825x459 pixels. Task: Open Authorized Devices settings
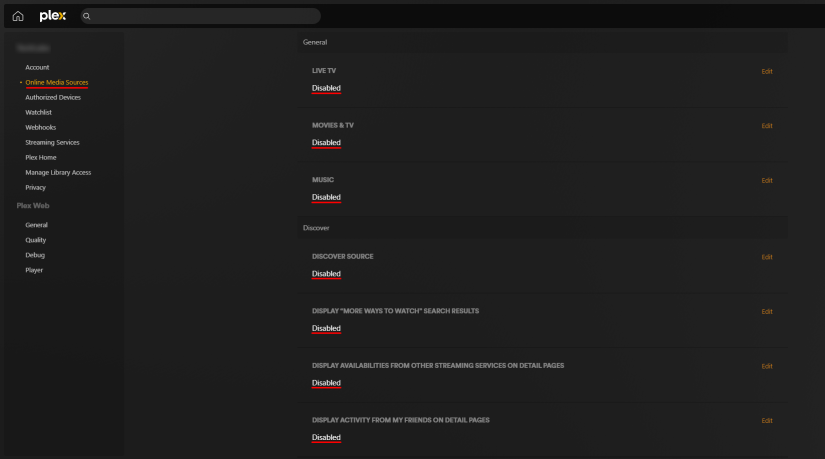(53, 97)
